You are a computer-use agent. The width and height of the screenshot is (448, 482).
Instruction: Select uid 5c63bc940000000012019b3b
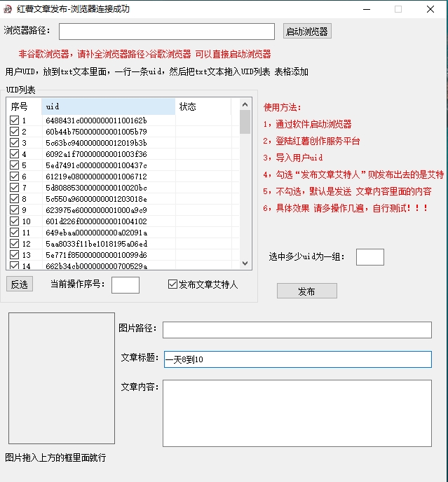click(96, 143)
